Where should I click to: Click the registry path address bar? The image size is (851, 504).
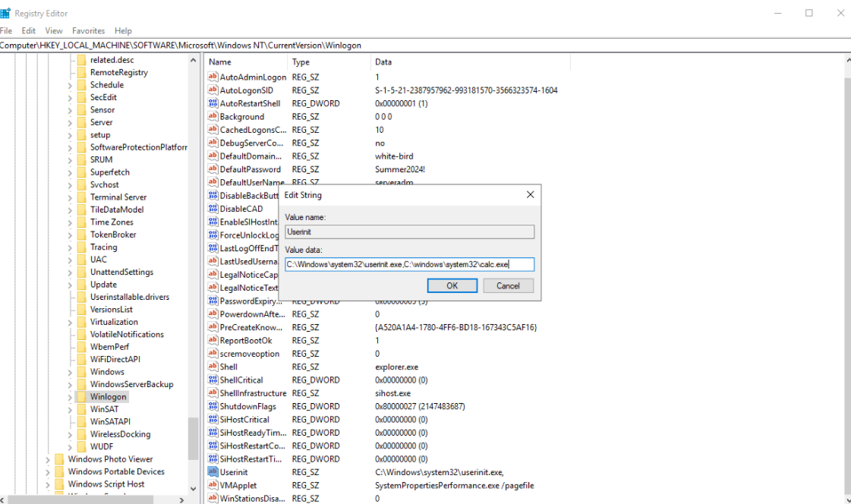(x=425, y=46)
